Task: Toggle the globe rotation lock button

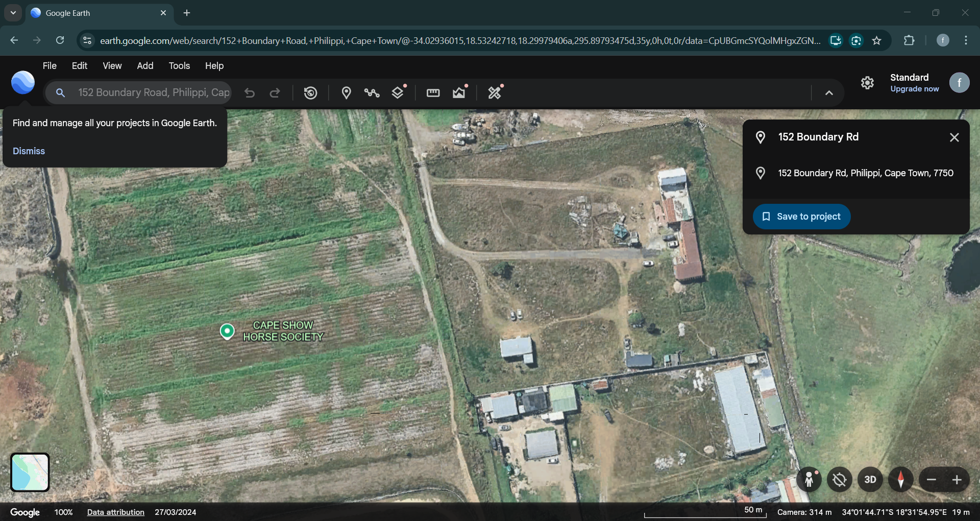Action: [x=840, y=480]
